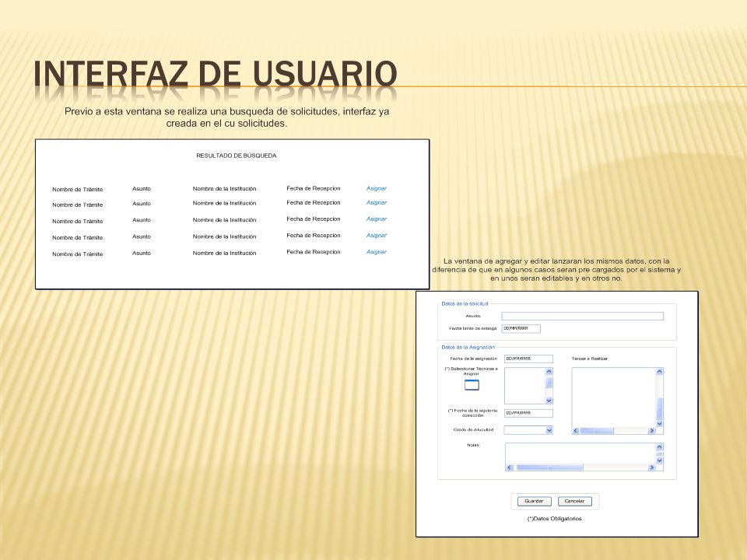Click the down arrow of the Técnicos list scrollbar
Image resolution: width=747 pixels, height=560 pixels.
click(549, 401)
